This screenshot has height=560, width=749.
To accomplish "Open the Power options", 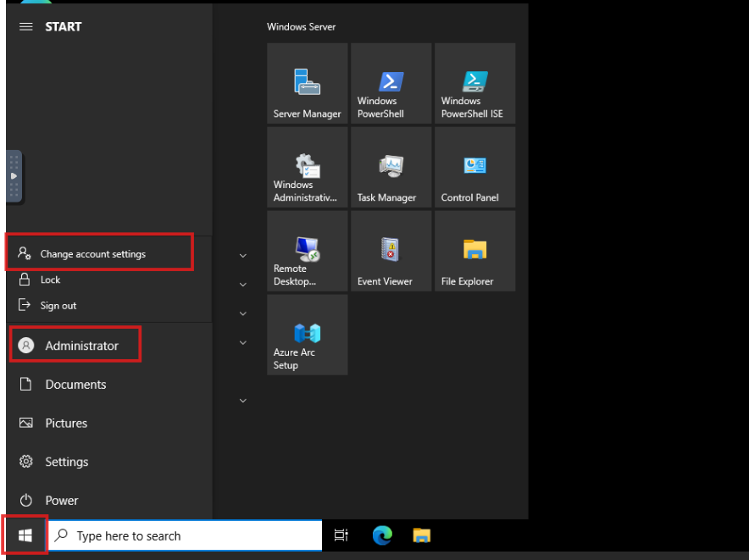I will pos(109,501).
